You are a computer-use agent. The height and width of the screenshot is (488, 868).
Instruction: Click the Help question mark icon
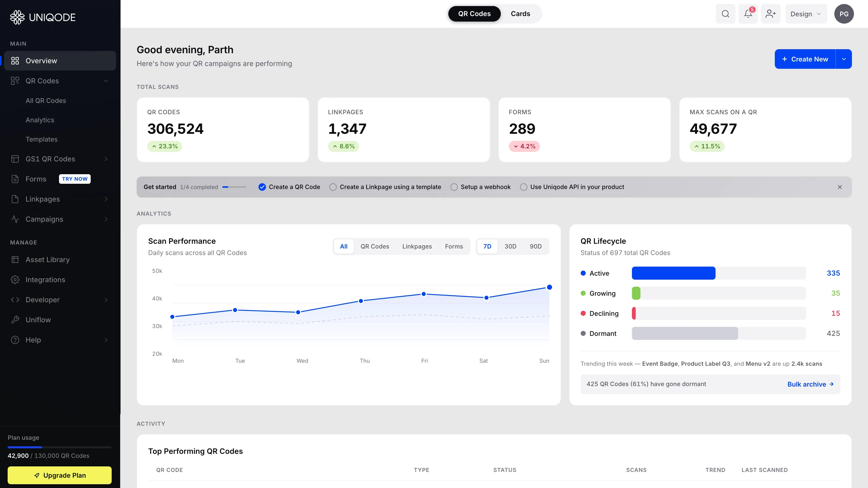pyautogui.click(x=15, y=340)
